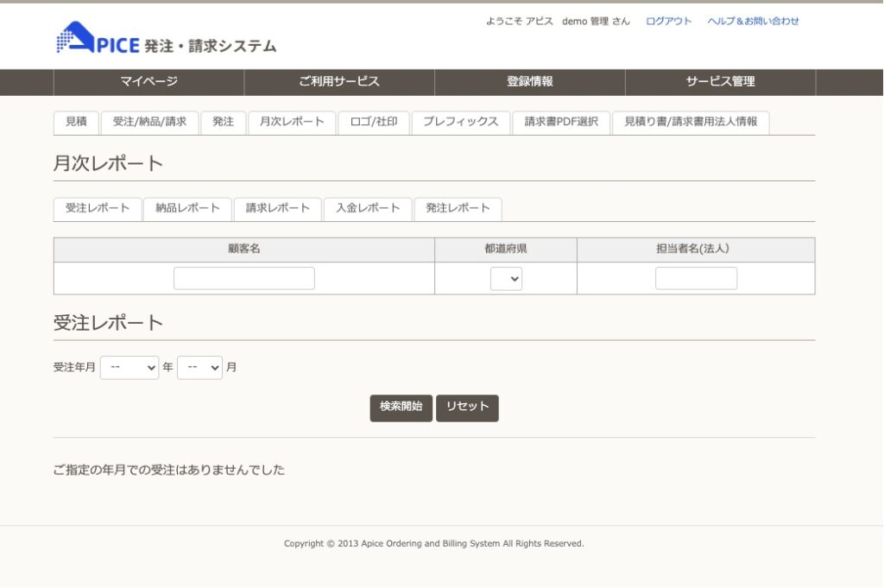884x588 pixels.
Task: Open the 都道府県 dropdown
Action: point(506,279)
